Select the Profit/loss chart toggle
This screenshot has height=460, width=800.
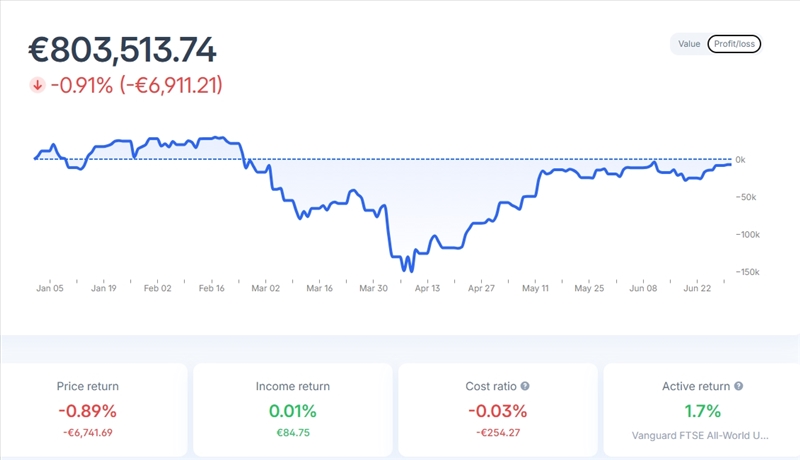click(734, 44)
